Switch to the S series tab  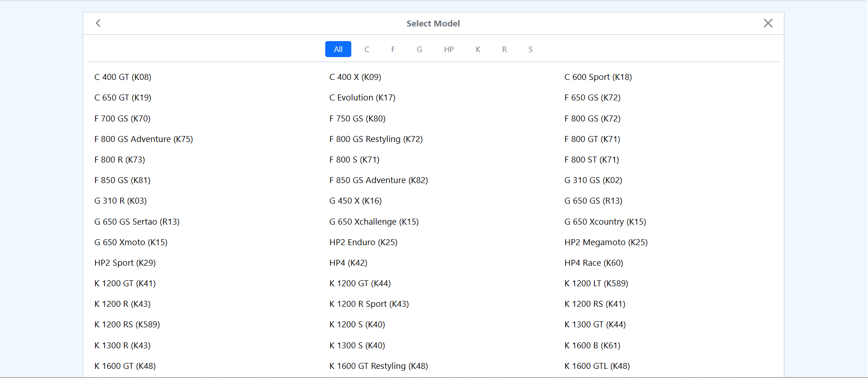[530, 49]
